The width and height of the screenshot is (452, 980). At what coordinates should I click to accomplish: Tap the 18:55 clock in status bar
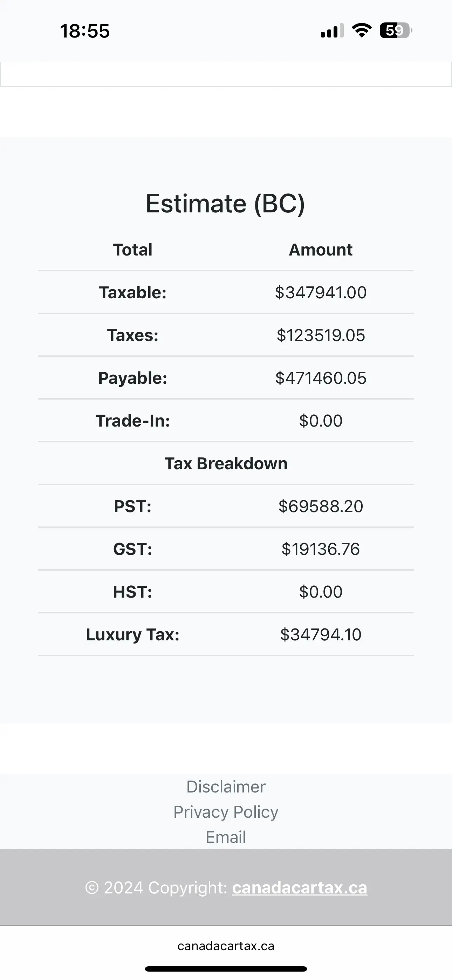tap(84, 31)
